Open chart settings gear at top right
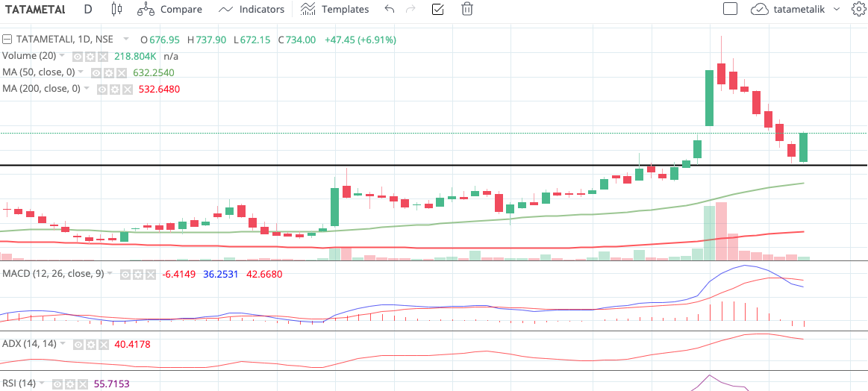Image resolution: width=868 pixels, height=391 pixels. (x=858, y=9)
